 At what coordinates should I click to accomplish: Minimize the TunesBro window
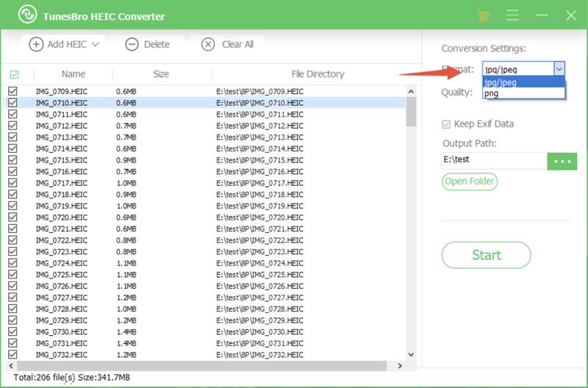pos(542,15)
